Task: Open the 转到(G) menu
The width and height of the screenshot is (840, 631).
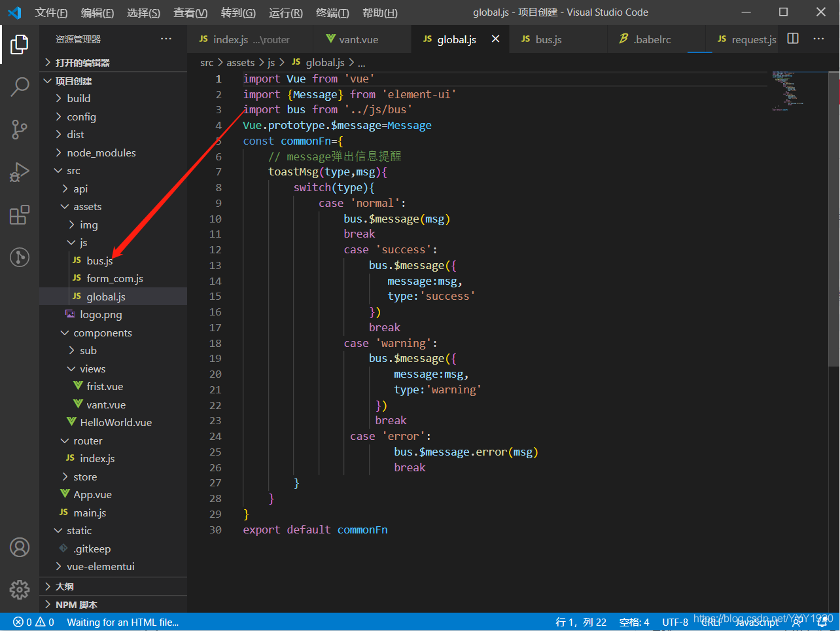Action: [238, 12]
